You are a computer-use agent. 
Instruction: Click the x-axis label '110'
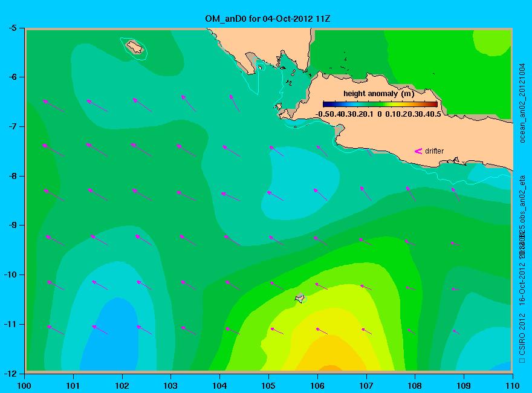(x=513, y=386)
